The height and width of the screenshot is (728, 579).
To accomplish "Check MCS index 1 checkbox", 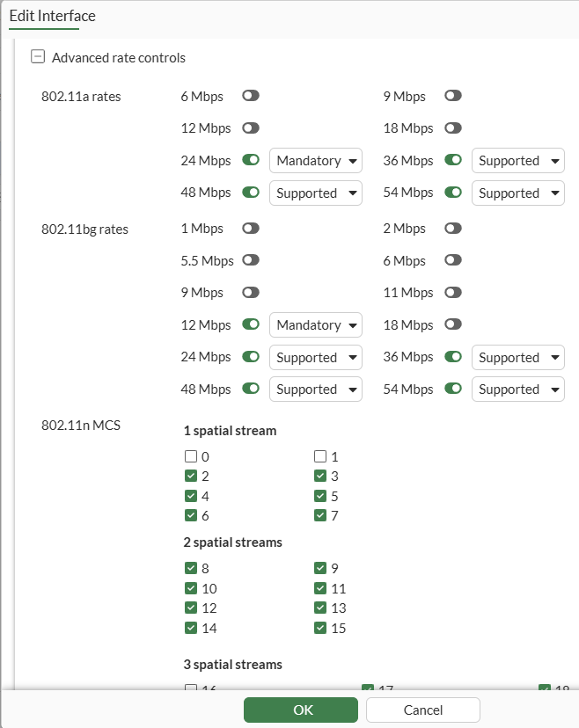I will (320, 456).
